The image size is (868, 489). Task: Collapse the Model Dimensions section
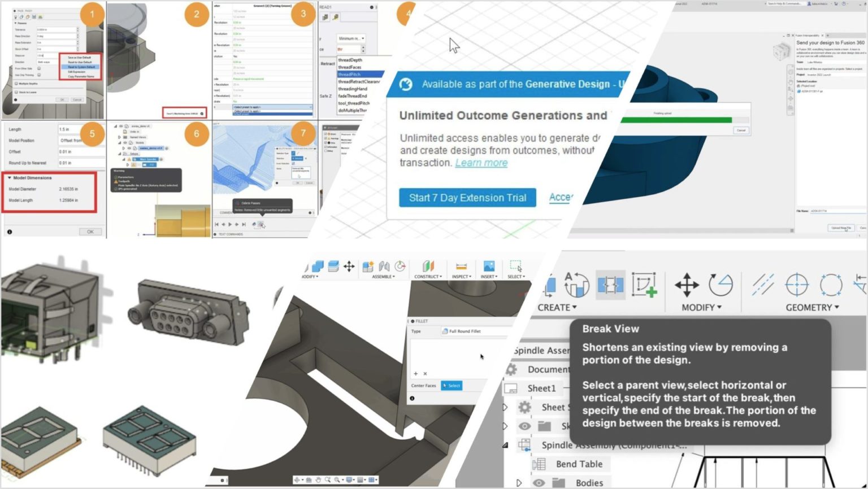click(x=11, y=177)
